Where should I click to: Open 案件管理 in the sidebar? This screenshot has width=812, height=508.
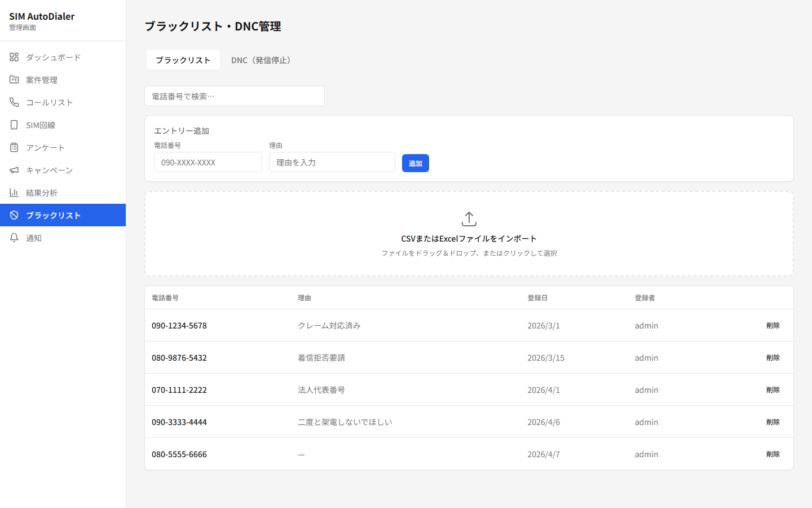click(x=63, y=80)
